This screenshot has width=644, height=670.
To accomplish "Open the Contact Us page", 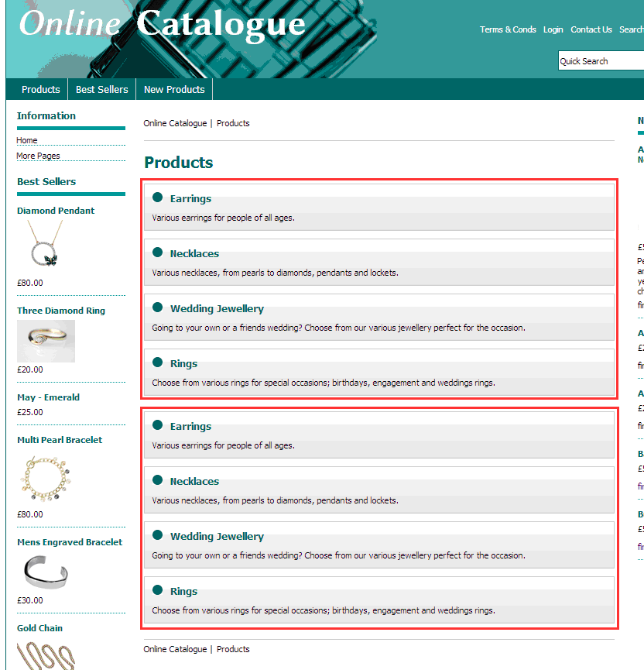I will 591,29.
